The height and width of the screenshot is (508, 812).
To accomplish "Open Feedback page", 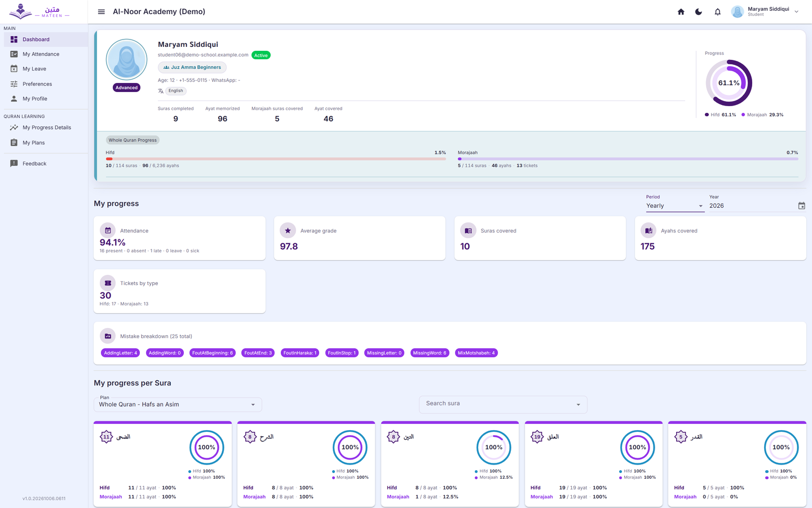I will (46, 164).
